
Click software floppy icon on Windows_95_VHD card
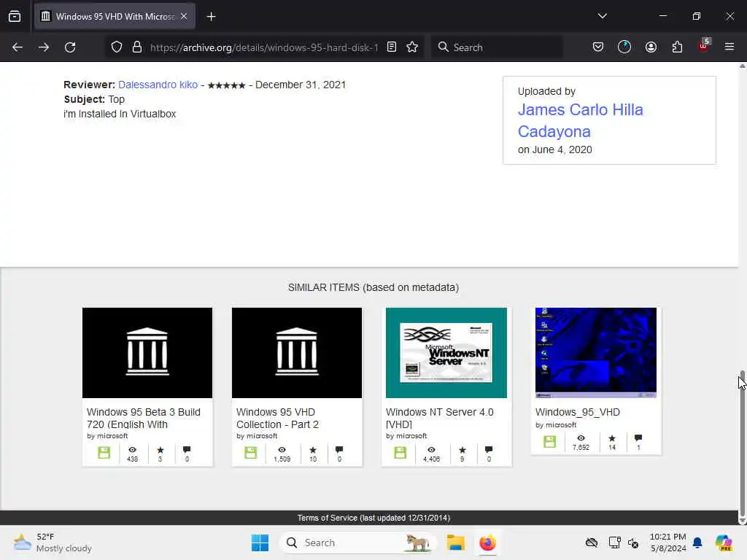point(550,441)
